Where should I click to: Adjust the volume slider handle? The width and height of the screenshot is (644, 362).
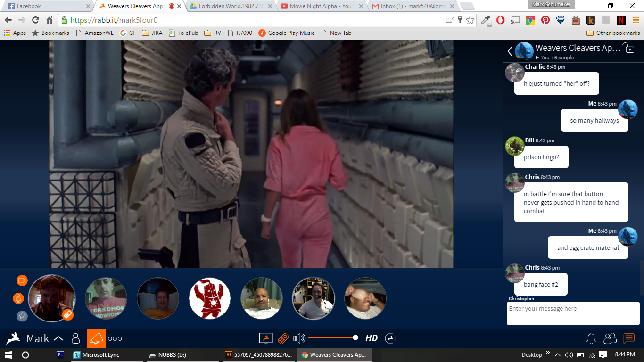(355, 337)
